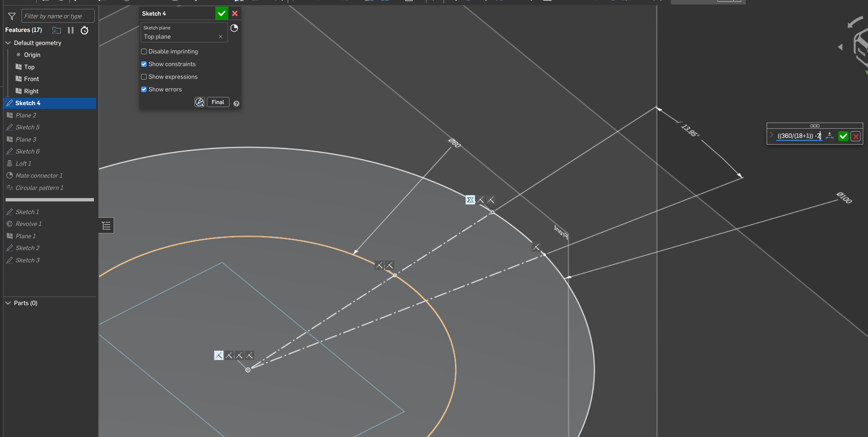Click the tolerance icon in the dimension editor
868x437 pixels.
830,136
